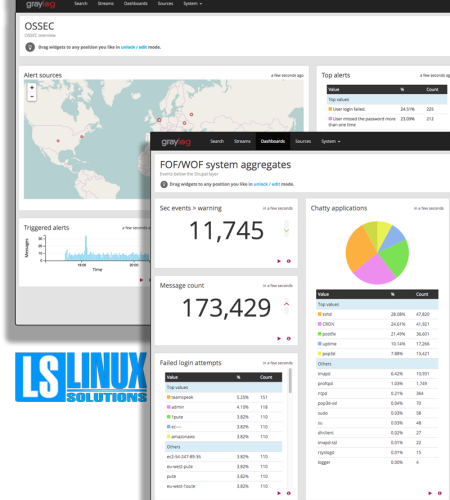Image resolution: width=450 pixels, height=500 pixels.
Task: Click Count column header in Chatty applications table
Action: pyautogui.click(x=422, y=294)
